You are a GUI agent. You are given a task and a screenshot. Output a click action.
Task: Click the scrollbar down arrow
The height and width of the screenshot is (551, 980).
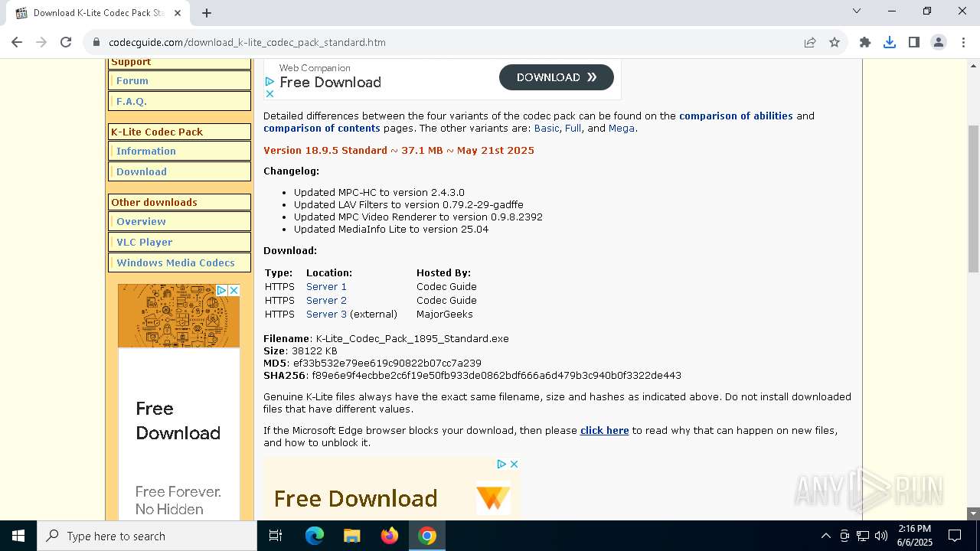(973, 514)
